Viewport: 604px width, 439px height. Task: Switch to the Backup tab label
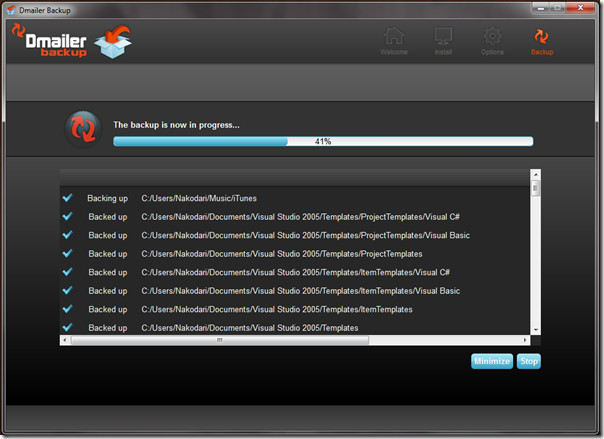point(542,52)
